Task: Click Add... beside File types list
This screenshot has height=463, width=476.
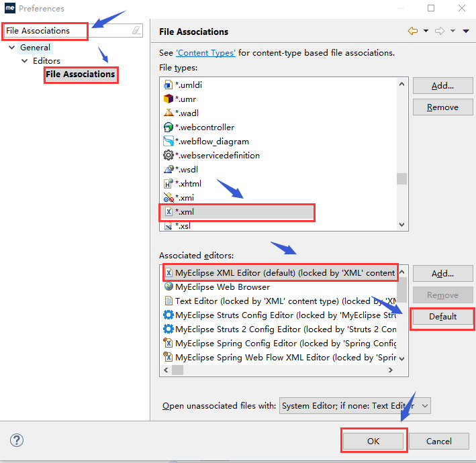Action: 442,86
